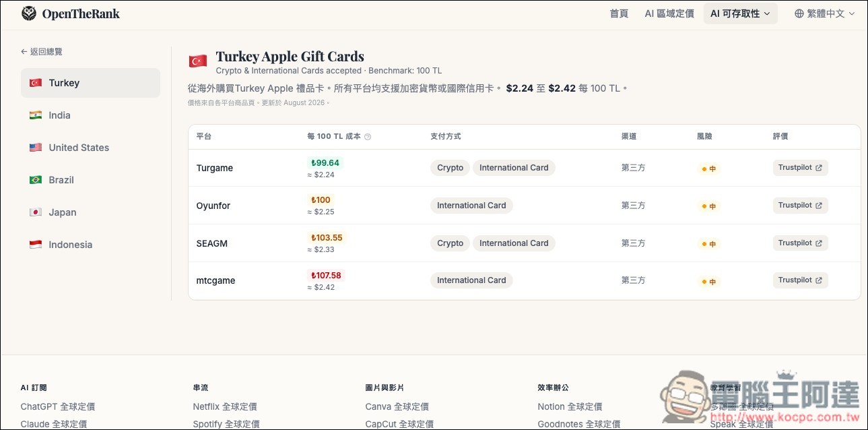Open the Notion 全球定價 footer link
This screenshot has width=868, height=430.
click(x=570, y=406)
